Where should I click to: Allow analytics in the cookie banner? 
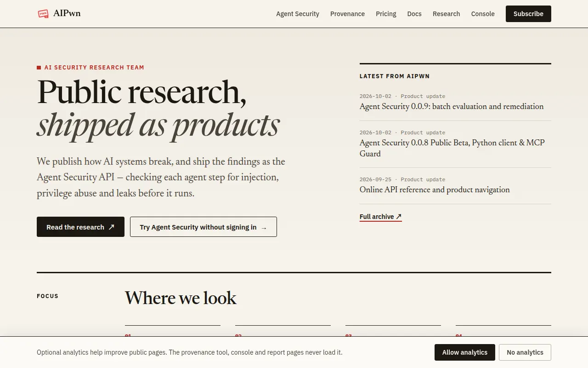tap(465, 352)
